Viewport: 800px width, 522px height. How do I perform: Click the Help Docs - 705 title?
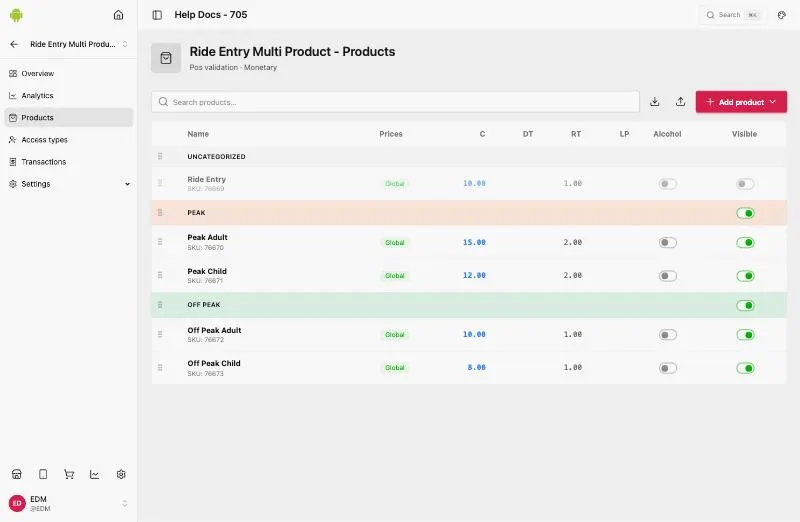(x=211, y=15)
